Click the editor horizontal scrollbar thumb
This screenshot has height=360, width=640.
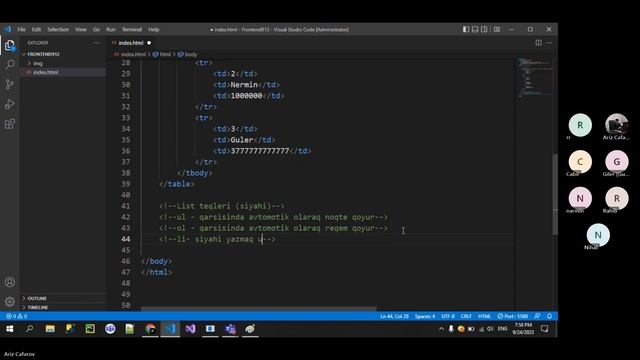(258, 309)
